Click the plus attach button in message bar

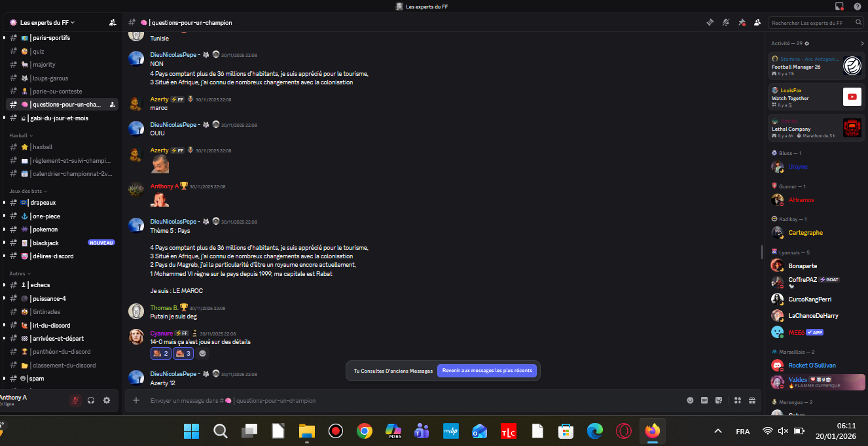click(x=136, y=400)
